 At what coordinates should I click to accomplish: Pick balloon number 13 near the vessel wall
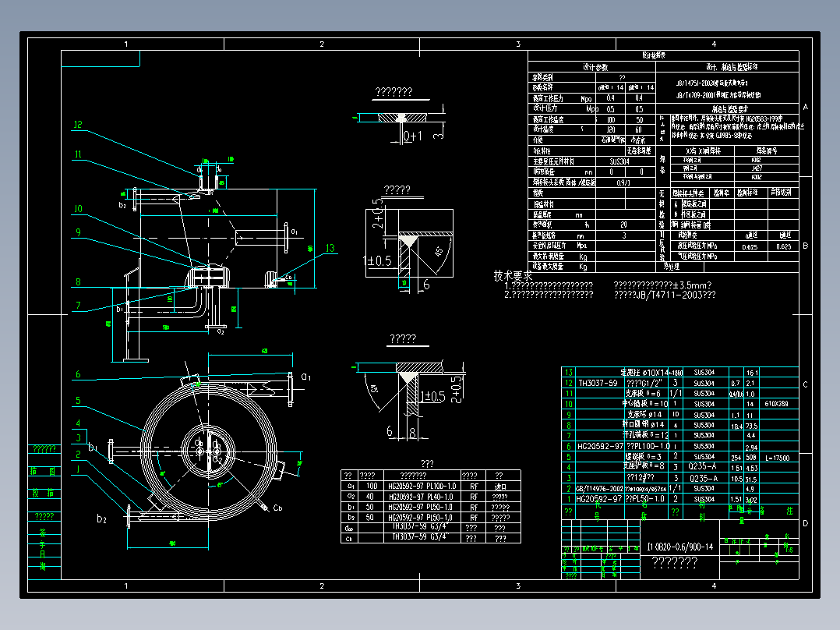(x=330, y=248)
